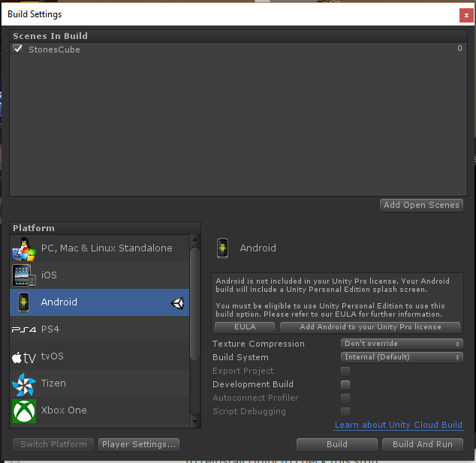Select the tvOS platform row
This screenshot has width=476, height=463.
[x=100, y=356]
